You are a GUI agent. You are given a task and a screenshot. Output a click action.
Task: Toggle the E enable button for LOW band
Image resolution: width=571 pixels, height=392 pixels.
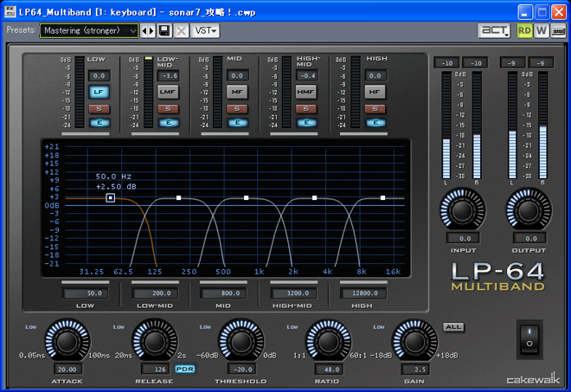[99, 123]
